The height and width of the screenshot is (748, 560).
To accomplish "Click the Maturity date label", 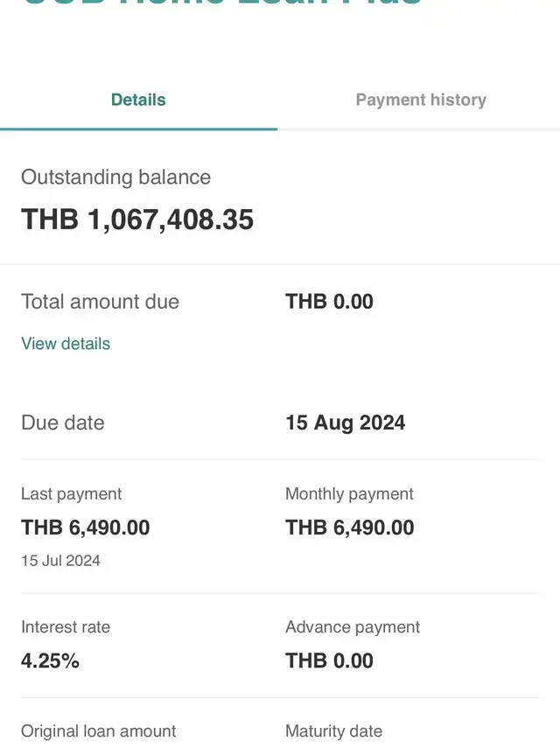I will 333,731.
